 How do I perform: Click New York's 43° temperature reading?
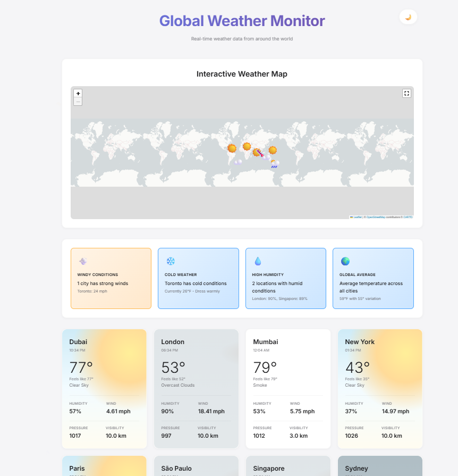click(x=357, y=368)
